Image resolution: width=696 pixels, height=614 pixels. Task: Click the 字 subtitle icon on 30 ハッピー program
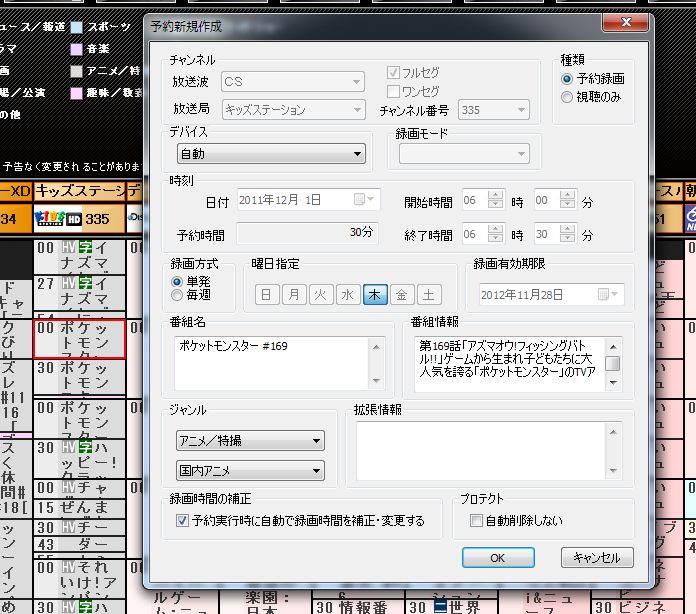(85, 448)
